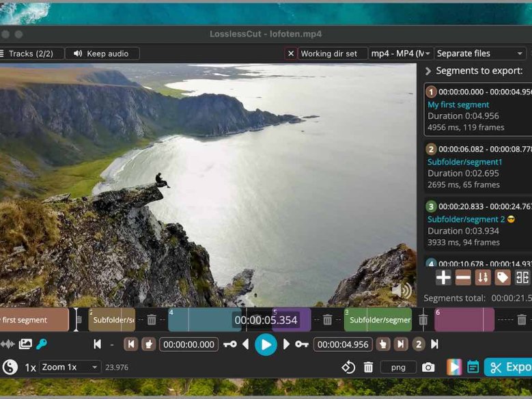Viewport: 532px width, 399px height.
Task: Toggle waveform display icon
Action: (8, 344)
